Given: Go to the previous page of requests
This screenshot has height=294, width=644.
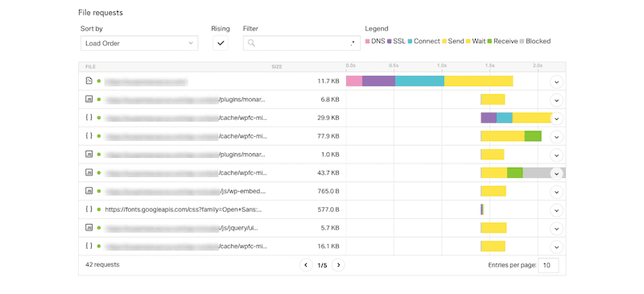Looking at the screenshot, I should point(306,265).
